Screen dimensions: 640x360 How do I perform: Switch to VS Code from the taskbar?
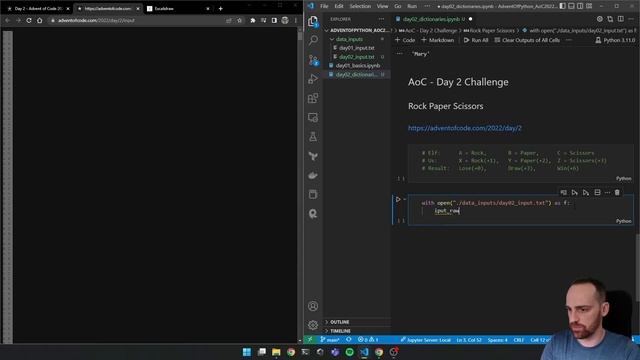(364, 352)
